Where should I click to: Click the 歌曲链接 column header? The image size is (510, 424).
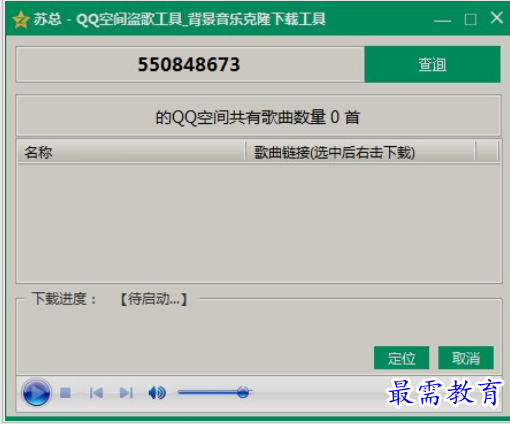pyautogui.click(x=360, y=152)
